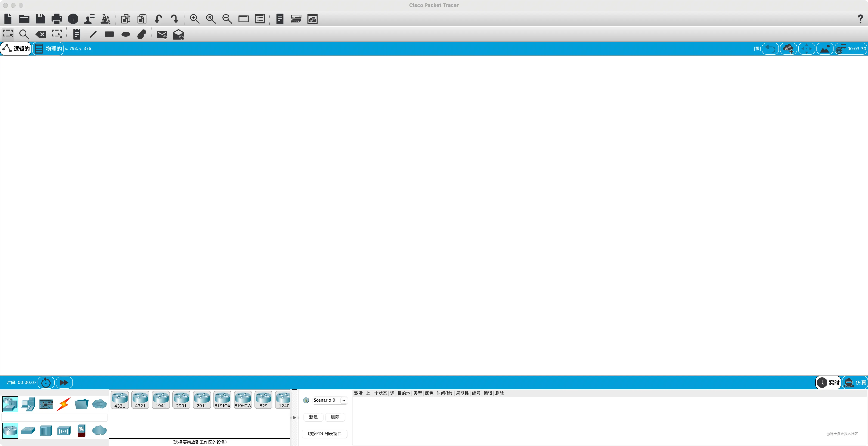The image size is (868, 446).
Task: Create a new cluster with the cloud icon
Action: pos(789,49)
